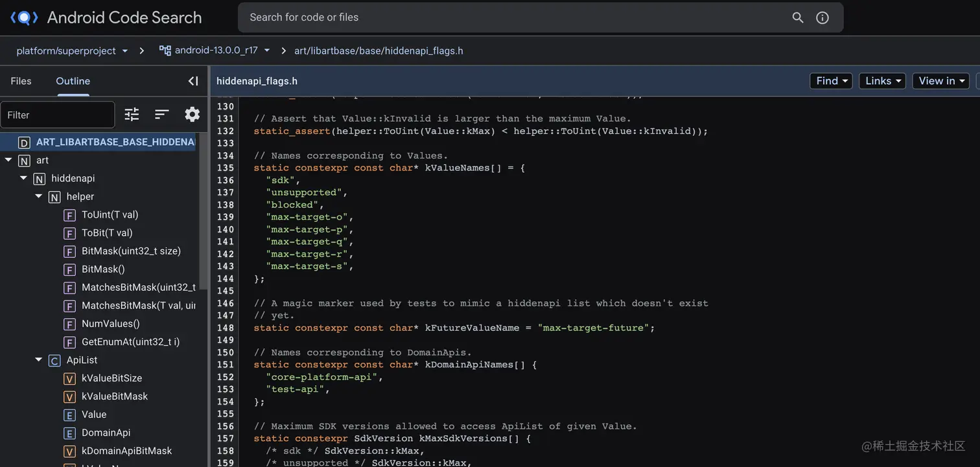
Task: Click line number 135
Action: 225,168
